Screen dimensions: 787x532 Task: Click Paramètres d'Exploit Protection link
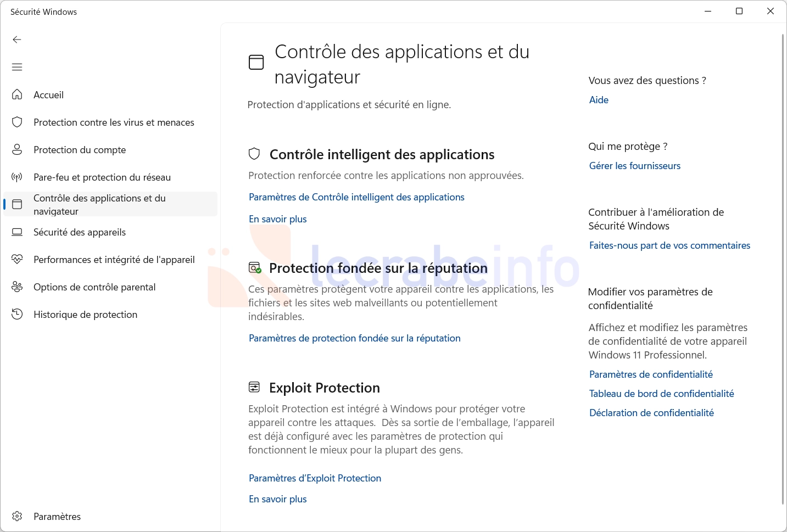click(315, 478)
